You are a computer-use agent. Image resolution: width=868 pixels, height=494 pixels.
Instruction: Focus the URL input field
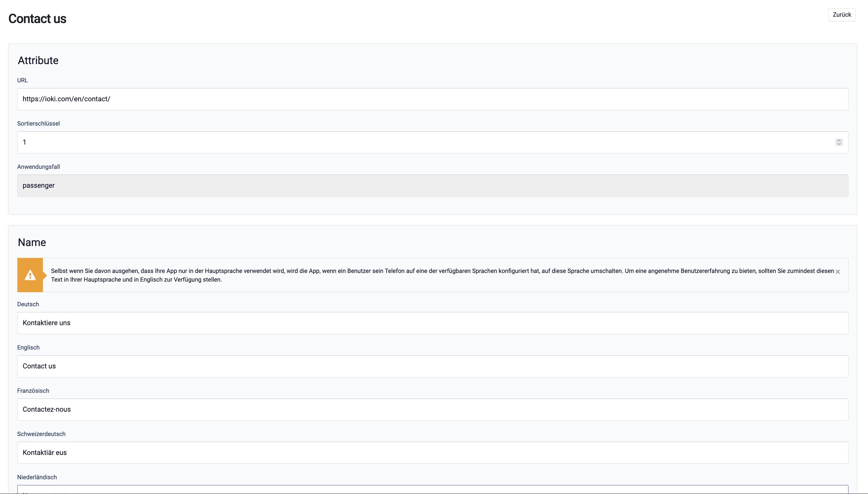pyautogui.click(x=432, y=99)
